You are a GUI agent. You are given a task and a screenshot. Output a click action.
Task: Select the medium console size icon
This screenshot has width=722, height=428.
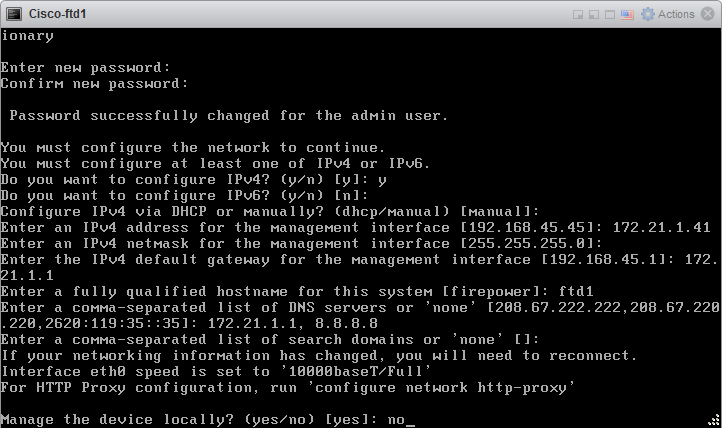pyautogui.click(x=594, y=15)
